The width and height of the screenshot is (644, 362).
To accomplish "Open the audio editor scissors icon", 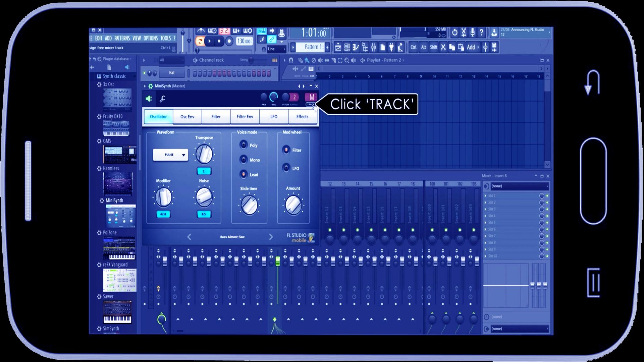I will click(464, 33).
